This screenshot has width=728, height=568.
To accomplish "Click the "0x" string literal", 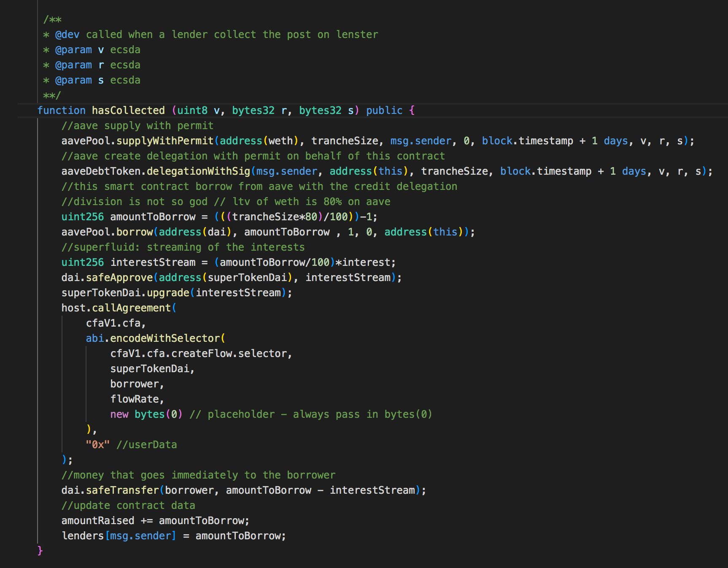I will click(98, 445).
